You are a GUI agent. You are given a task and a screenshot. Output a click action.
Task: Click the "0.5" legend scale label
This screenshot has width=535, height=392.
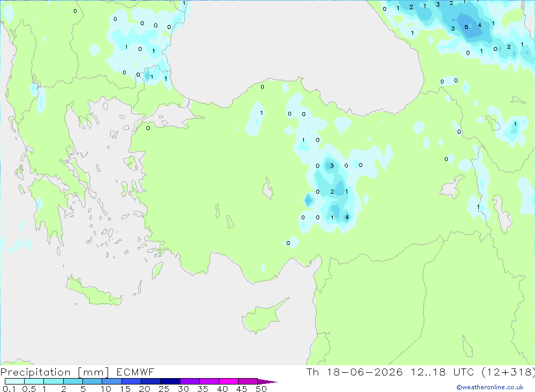click(29, 389)
